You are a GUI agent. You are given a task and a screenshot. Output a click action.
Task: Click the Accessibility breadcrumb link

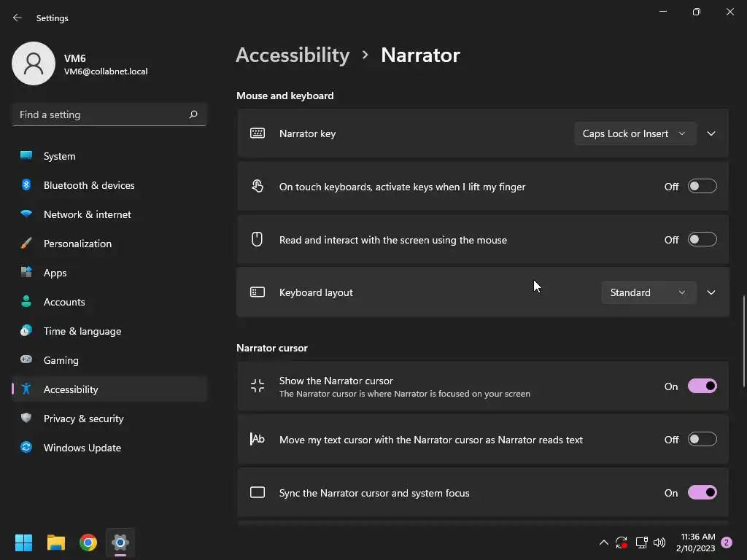click(293, 55)
